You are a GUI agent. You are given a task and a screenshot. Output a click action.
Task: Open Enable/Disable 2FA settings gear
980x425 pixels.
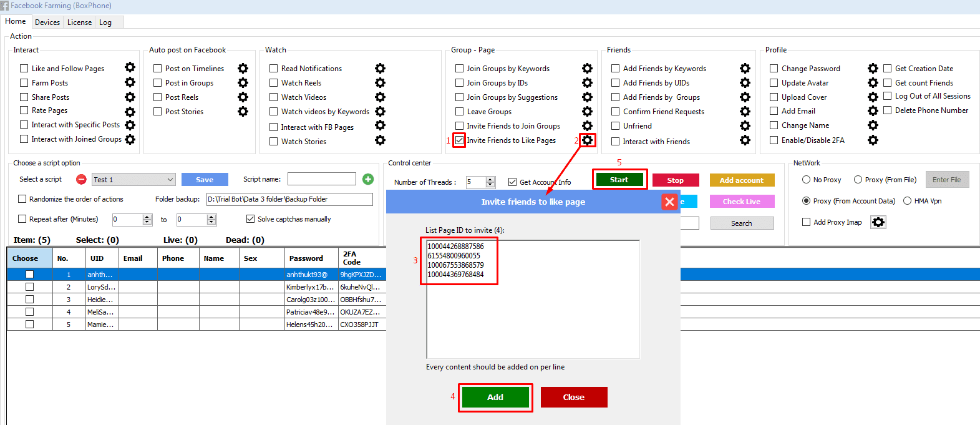[x=873, y=140]
